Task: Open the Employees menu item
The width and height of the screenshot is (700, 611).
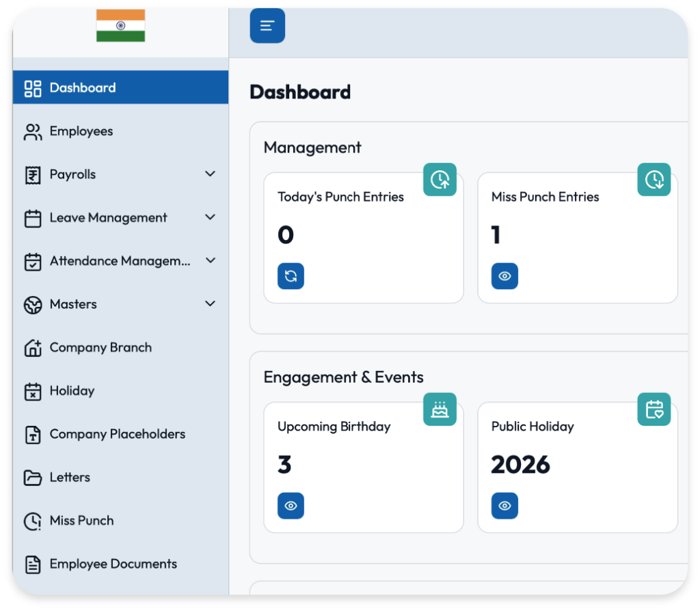Action: point(81,131)
